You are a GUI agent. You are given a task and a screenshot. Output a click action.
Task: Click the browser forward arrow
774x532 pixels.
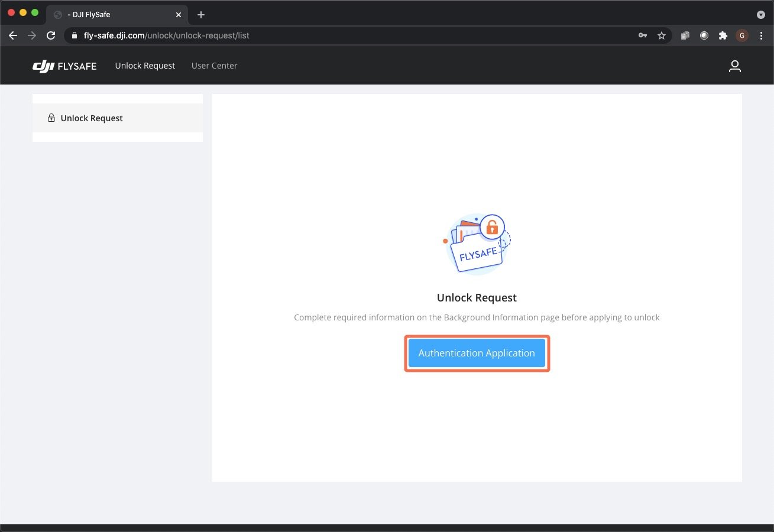pyautogui.click(x=32, y=35)
